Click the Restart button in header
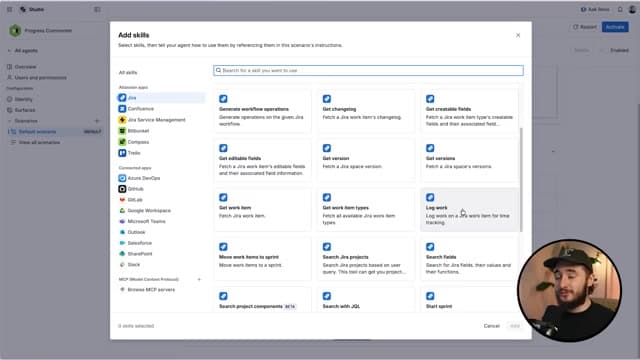The image size is (640, 360). (x=584, y=27)
